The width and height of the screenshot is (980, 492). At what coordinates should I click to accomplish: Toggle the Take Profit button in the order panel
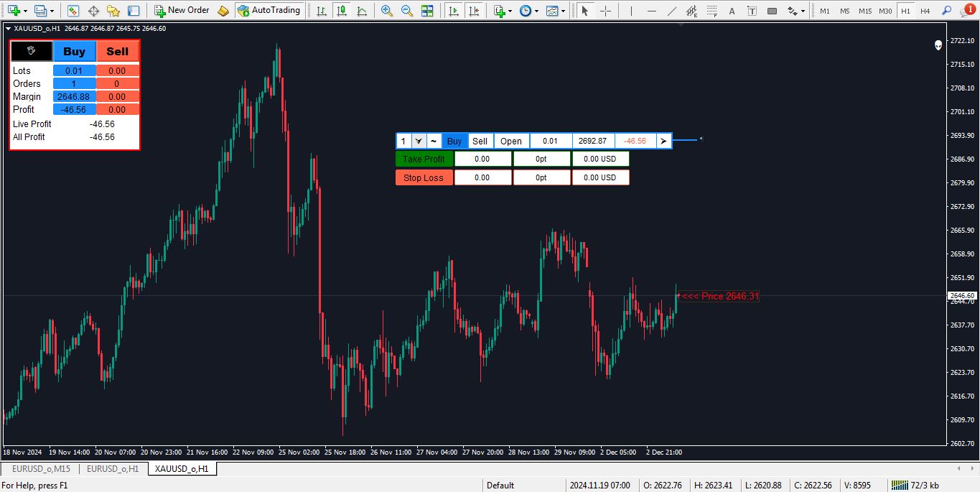point(424,159)
